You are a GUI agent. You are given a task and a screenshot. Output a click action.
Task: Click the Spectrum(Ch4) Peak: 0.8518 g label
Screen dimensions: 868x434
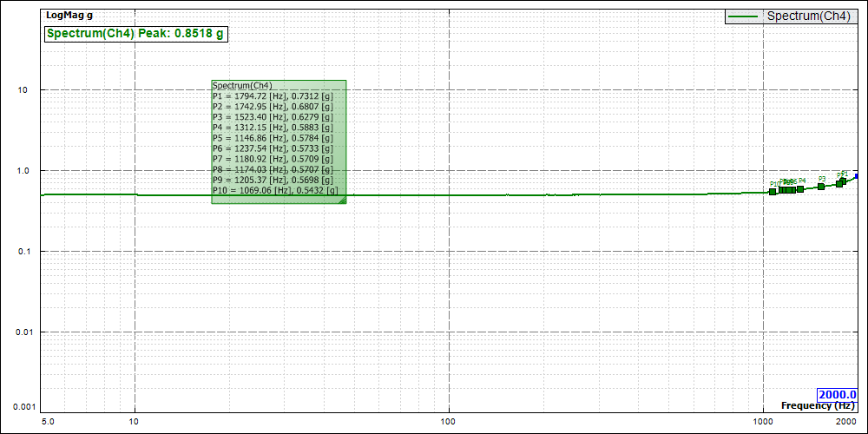pyautogui.click(x=135, y=34)
